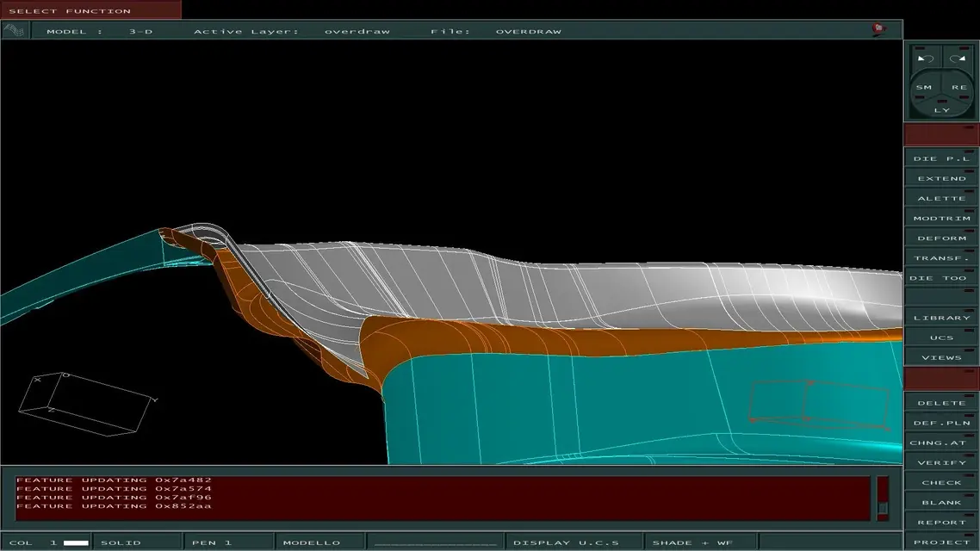Open the ALETTE function menu
Screen dimensions: 980x551
tap(941, 198)
